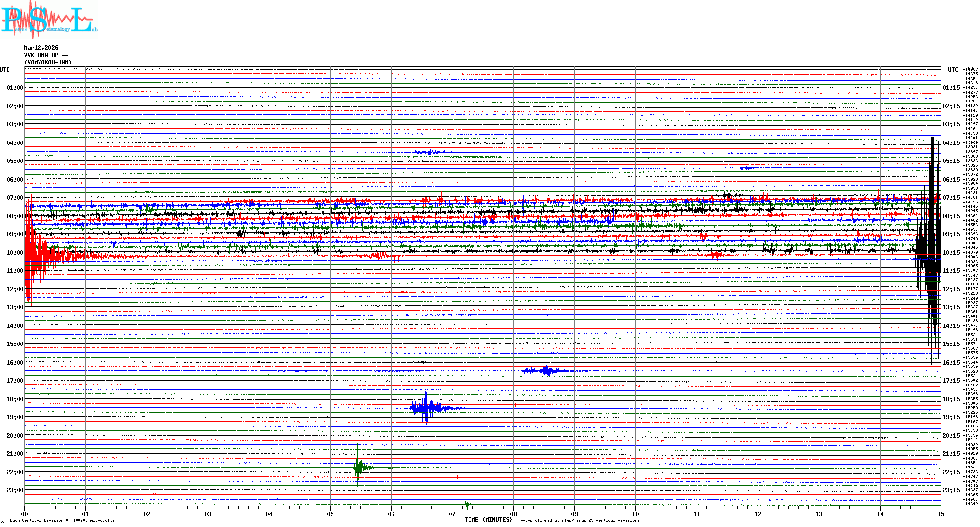Click the (VOMVOKOU-HNN) station name text

(x=48, y=62)
